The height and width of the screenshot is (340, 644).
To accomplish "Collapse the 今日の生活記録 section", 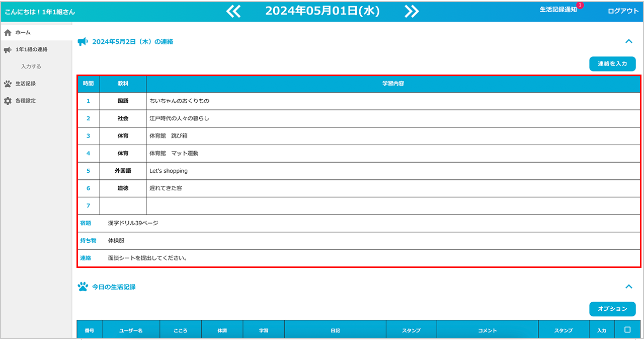I will (628, 287).
